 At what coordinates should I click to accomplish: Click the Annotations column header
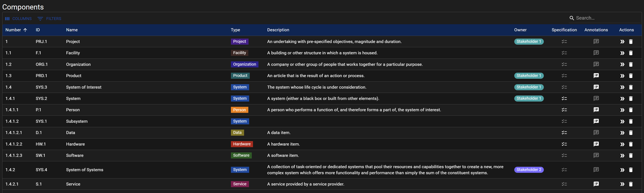pos(596,30)
